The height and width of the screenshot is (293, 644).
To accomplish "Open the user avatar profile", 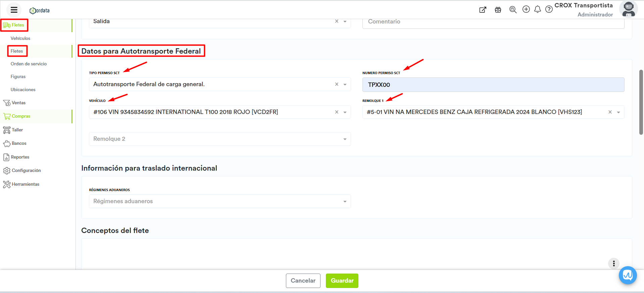I will tap(628, 9).
